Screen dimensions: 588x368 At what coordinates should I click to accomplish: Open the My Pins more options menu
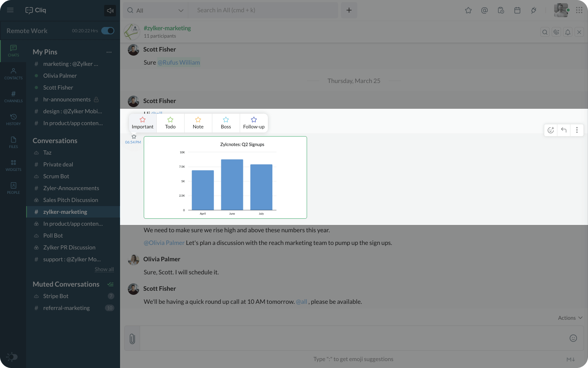click(109, 52)
